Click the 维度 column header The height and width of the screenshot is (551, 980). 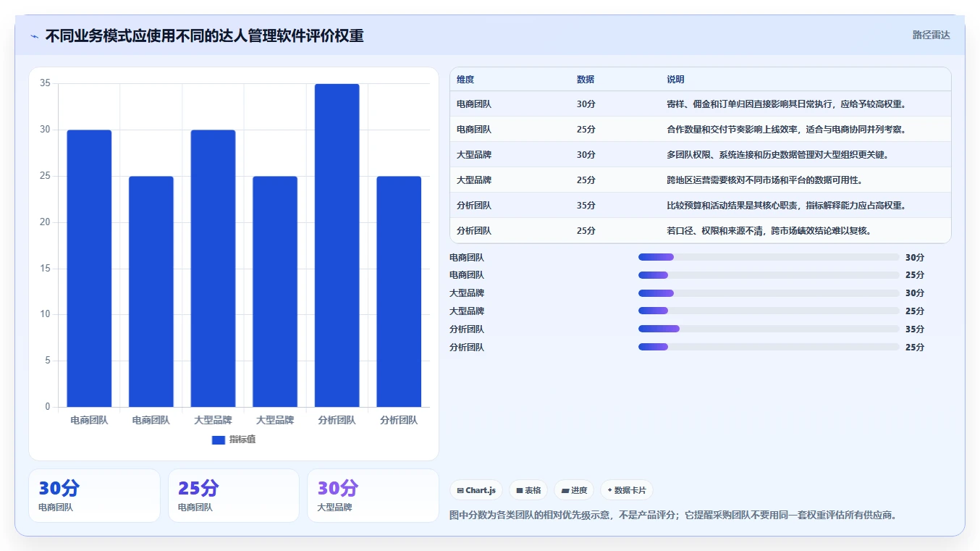[x=465, y=80]
